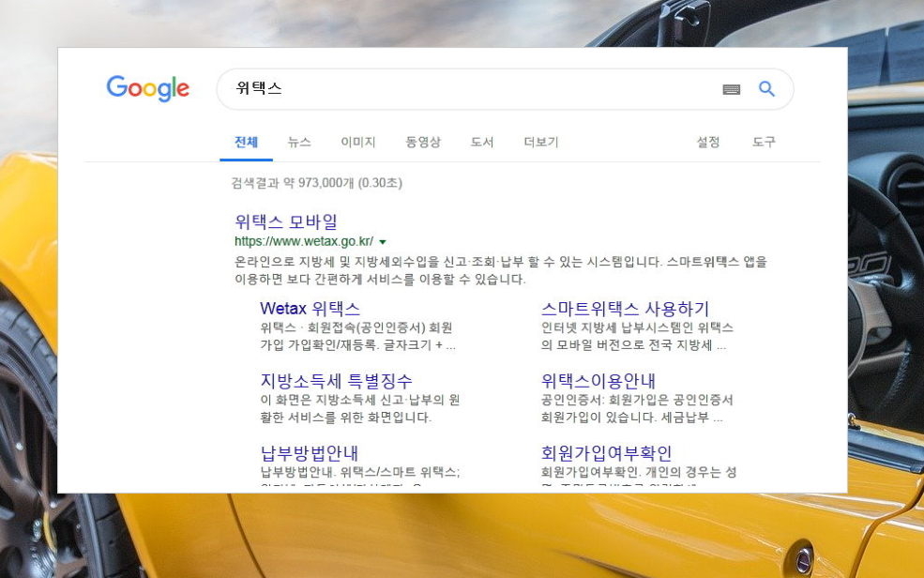The width and height of the screenshot is (924, 578).
Task: Click the snippet starting 위택스 · 회원접속
Action: tap(357, 336)
